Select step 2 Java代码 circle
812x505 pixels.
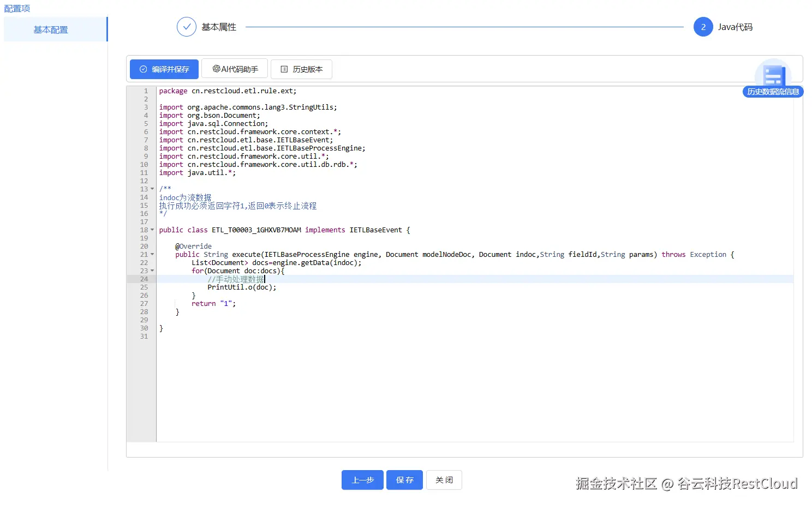point(703,27)
